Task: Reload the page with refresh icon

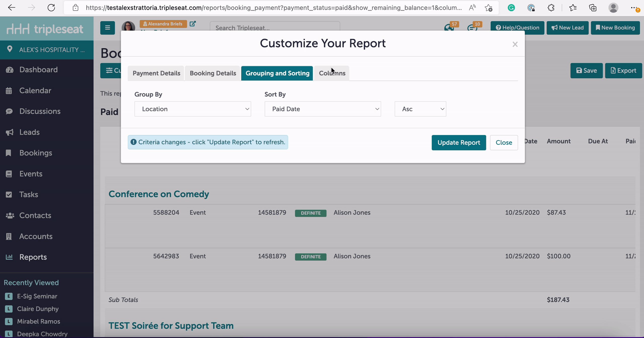Action: click(x=51, y=8)
